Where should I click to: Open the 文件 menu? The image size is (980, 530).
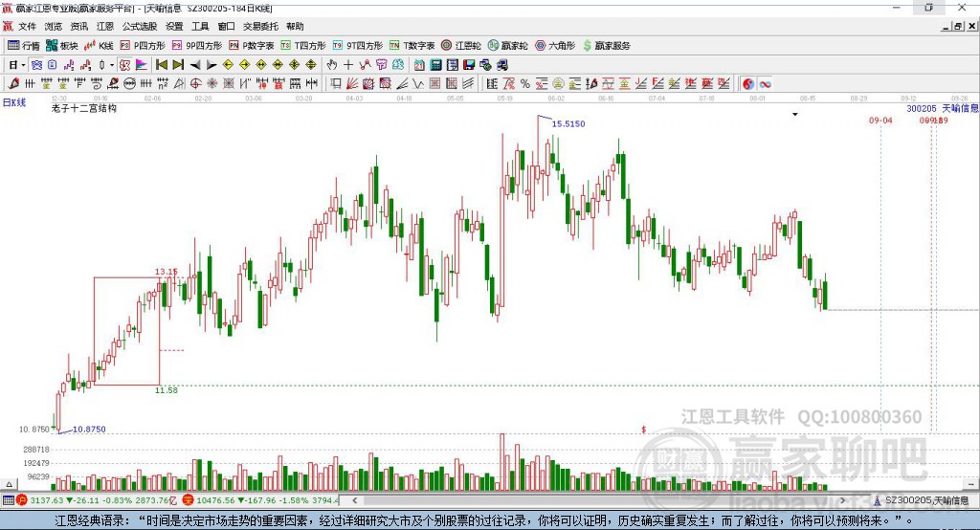pos(28,26)
